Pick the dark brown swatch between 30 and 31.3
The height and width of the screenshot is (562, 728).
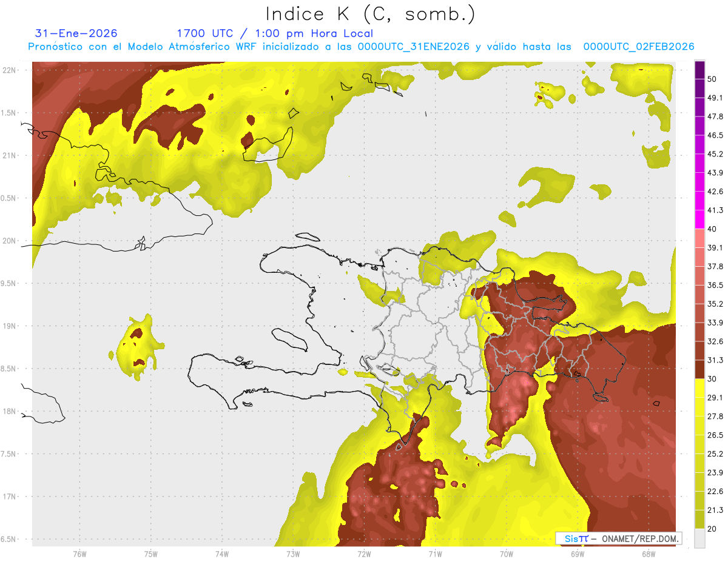[699, 369]
